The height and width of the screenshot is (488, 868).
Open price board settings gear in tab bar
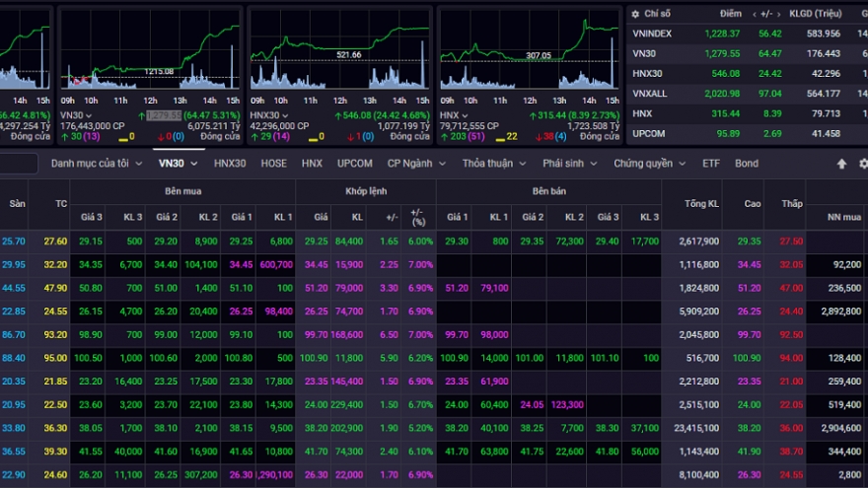[863, 164]
